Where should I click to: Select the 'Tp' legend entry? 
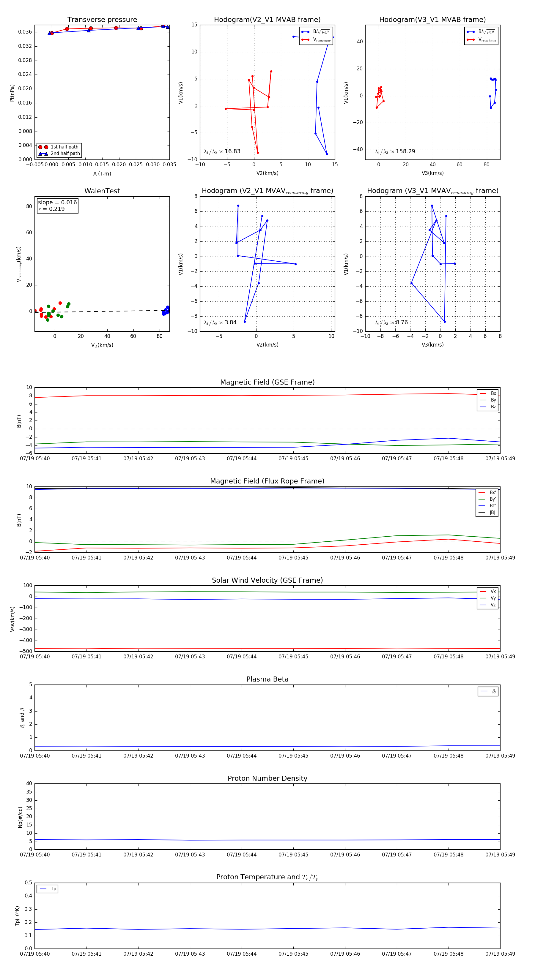pos(48,889)
